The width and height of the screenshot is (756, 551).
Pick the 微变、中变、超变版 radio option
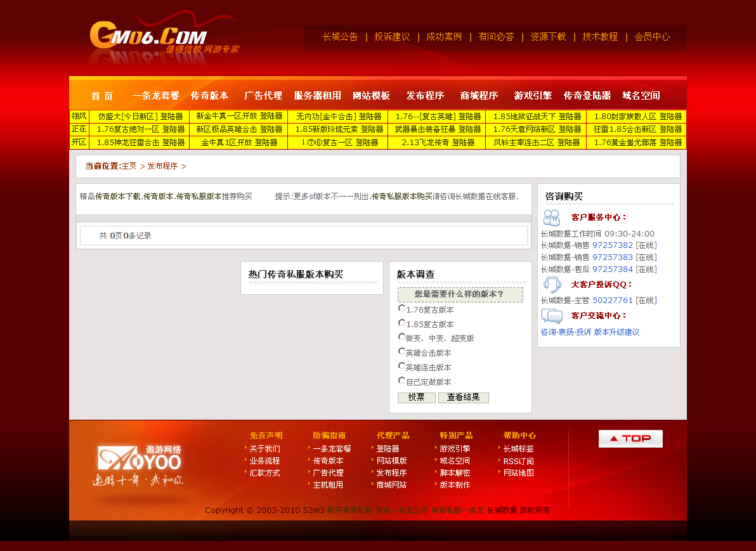coord(401,337)
